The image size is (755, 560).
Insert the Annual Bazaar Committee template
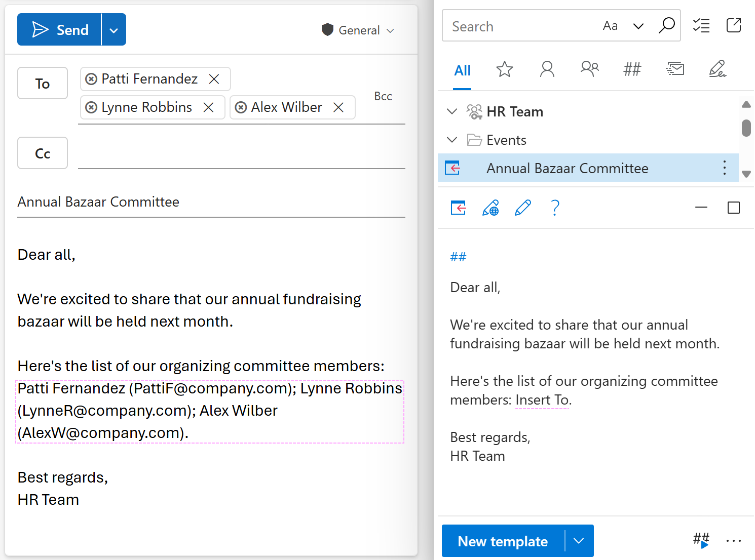pyautogui.click(x=458, y=208)
